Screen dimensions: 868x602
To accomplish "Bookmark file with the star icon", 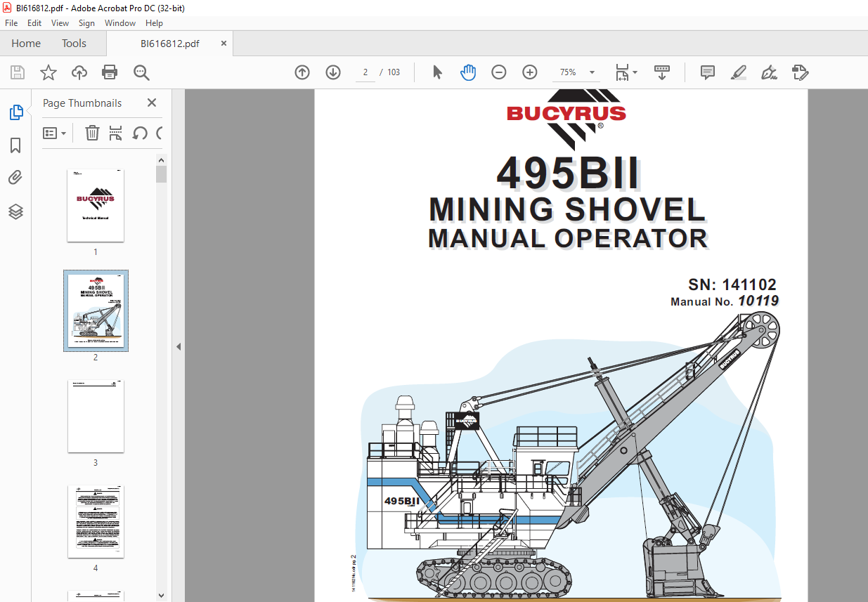I will tap(48, 72).
